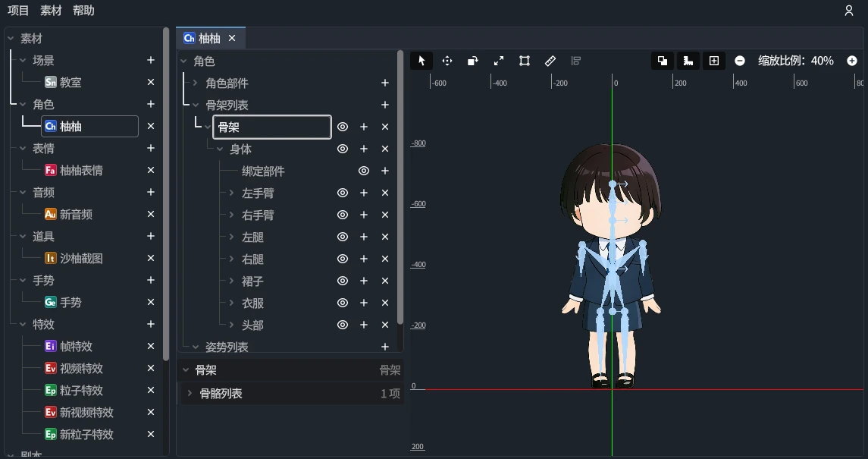Screen dimensions: 868x459
Task: Zoom in with the plus button
Action: (x=852, y=61)
